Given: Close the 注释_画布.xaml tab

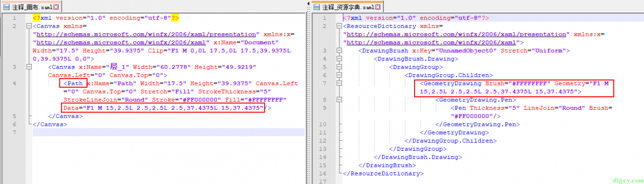Looking at the screenshot, I should click(55, 7).
